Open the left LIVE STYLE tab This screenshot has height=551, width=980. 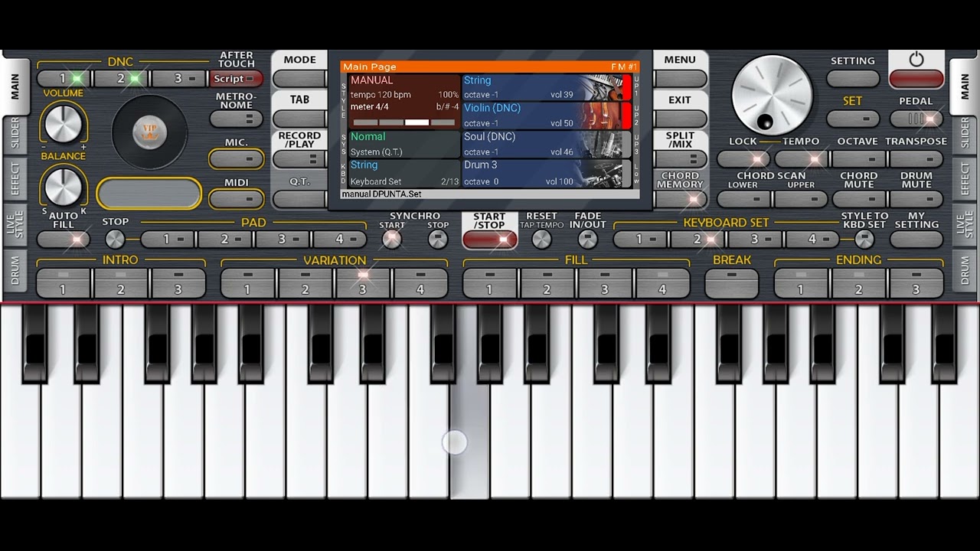coord(15,225)
